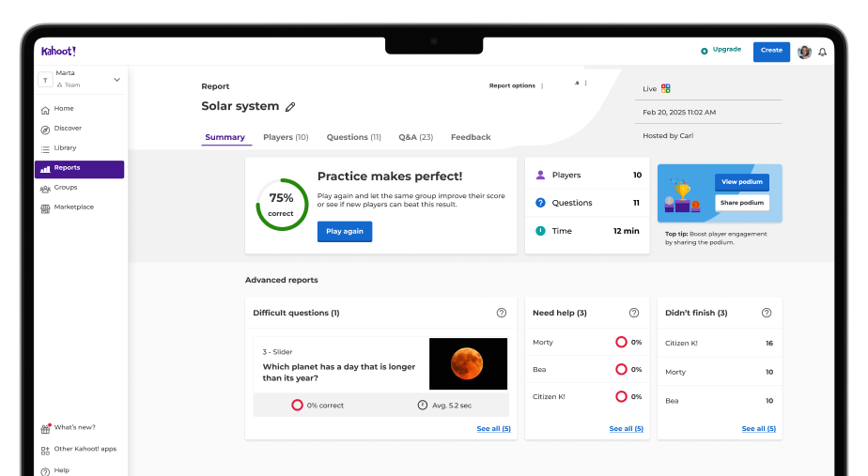Click the View podium button

tap(741, 182)
